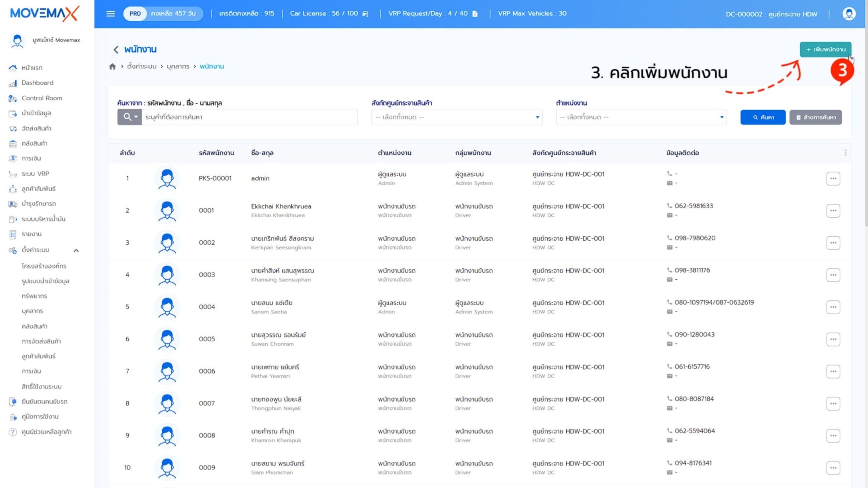Click the Car License icon in header
Image resolution: width=868 pixels, height=488 pixels.
[365, 14]
